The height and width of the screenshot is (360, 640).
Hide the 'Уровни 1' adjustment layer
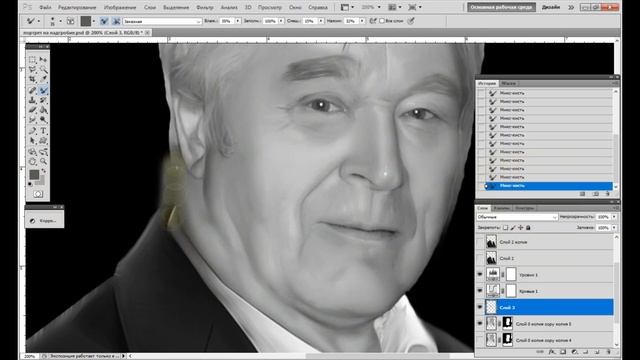click(480, 275)
